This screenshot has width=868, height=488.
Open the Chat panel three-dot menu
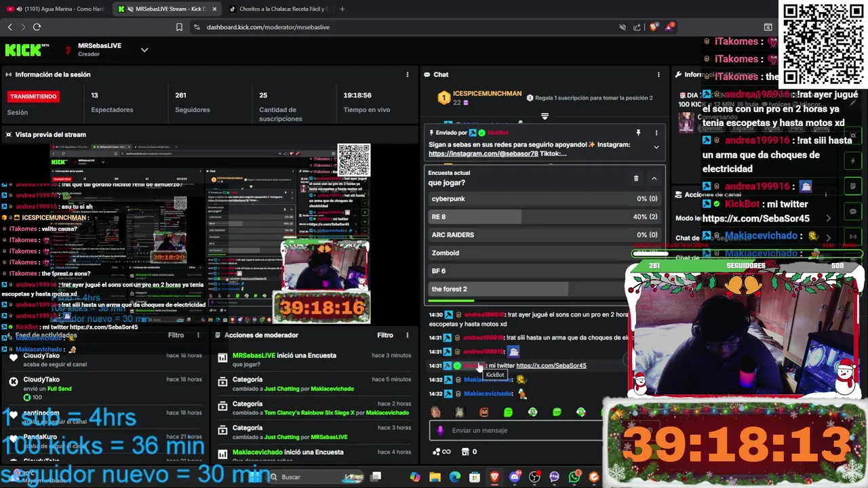click(x=658, y=75)
